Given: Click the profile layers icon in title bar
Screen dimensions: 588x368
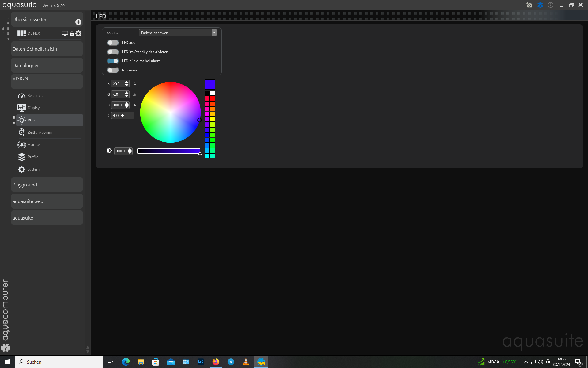Looking at the screenshot, I should (x=540, y=5).
